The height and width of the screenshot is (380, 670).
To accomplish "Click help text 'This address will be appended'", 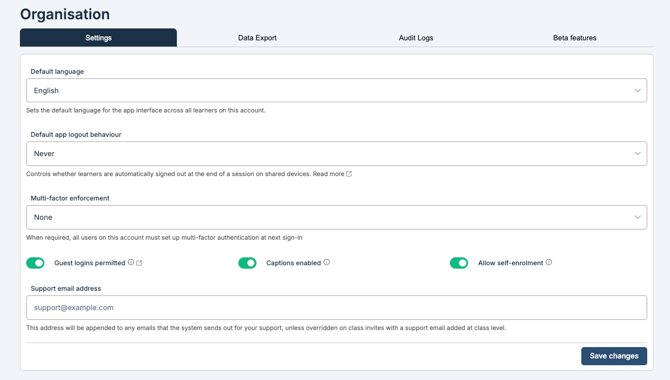I will (x=266, y=328).
